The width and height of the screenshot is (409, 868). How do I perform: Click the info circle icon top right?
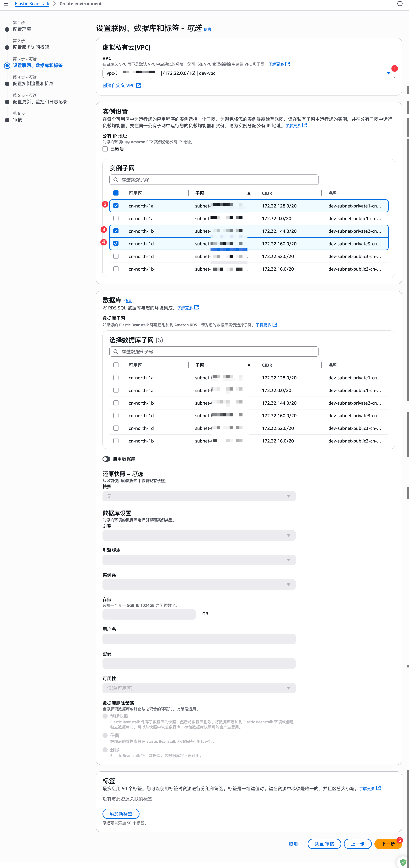point(400,4)
